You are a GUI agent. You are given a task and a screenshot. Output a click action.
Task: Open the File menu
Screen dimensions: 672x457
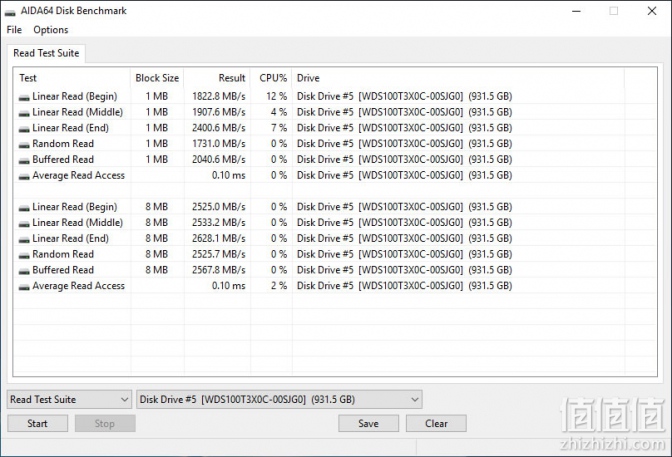[14, 30]
